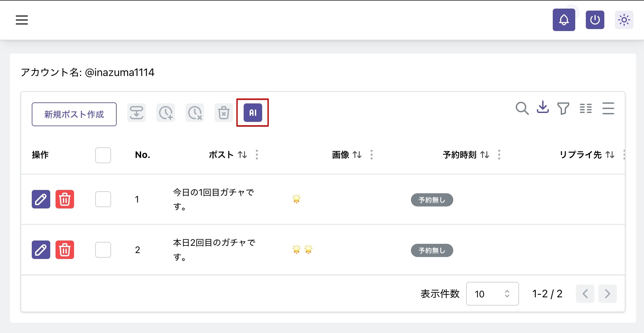Open the filter funnel icon
This screenshot has width=644, height=333.
tap(563, 108)
